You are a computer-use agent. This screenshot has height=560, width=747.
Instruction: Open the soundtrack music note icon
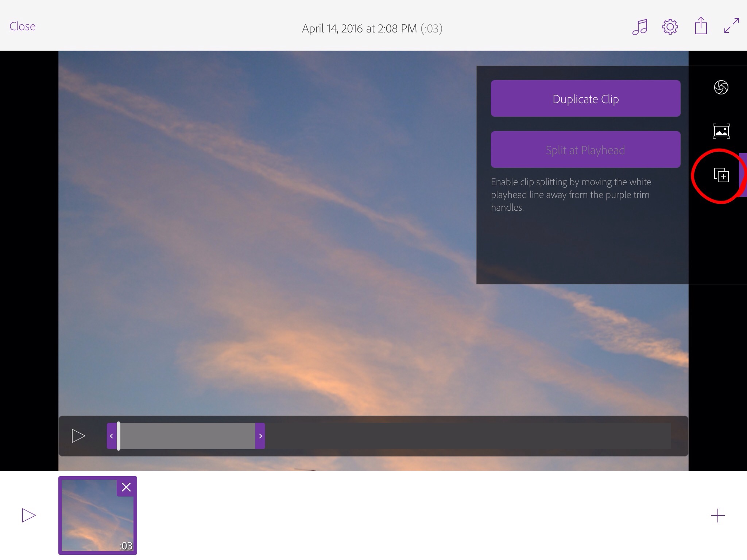640,27
